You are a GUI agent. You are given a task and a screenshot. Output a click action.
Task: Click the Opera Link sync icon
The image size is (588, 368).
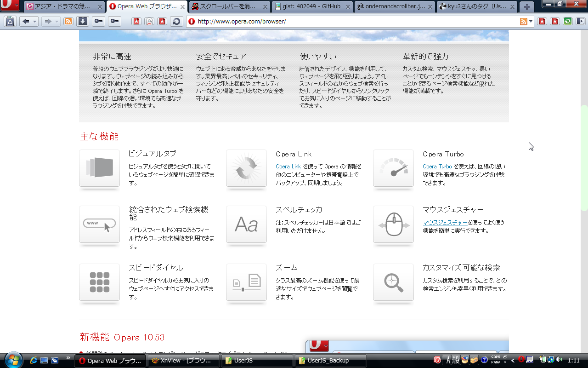click(246, 168)
